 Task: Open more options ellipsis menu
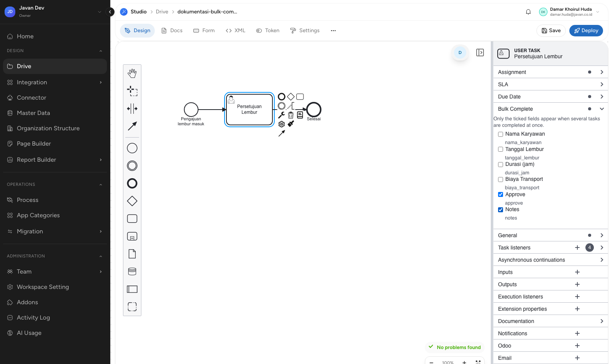333,31
